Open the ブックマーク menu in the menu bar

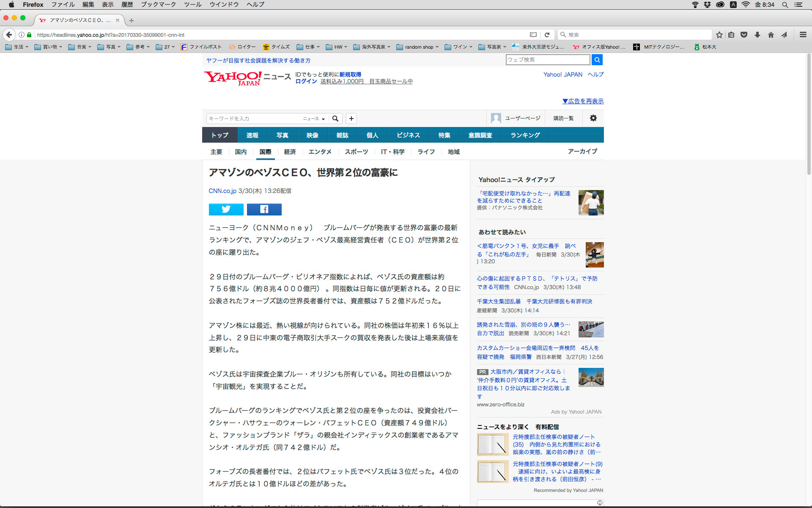point(158,5)
